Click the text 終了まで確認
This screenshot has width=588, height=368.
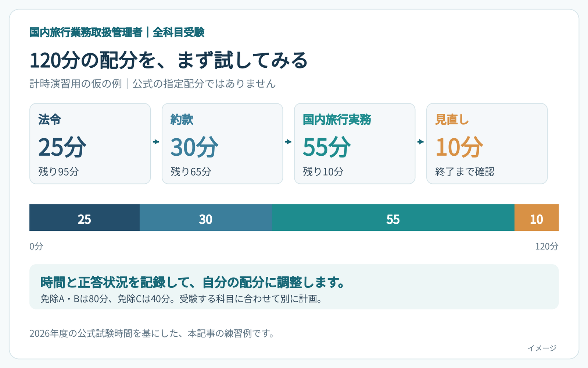465,171
